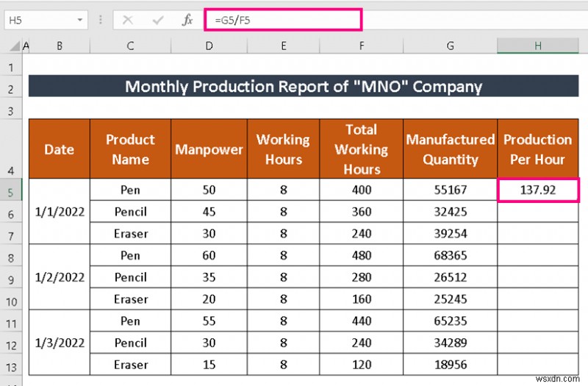Select empty Production Per Hour cell H6
This screenshot has width=588, height=386.
click(x=538, y=212)
